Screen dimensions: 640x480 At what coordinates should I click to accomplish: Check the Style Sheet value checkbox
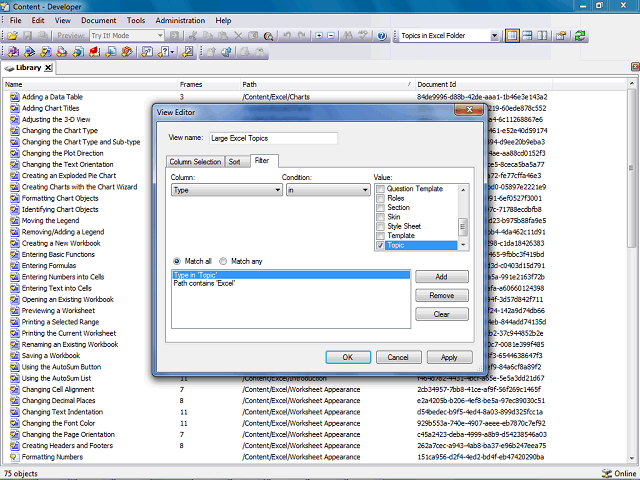pyautogui.click(x=380, y=227)
